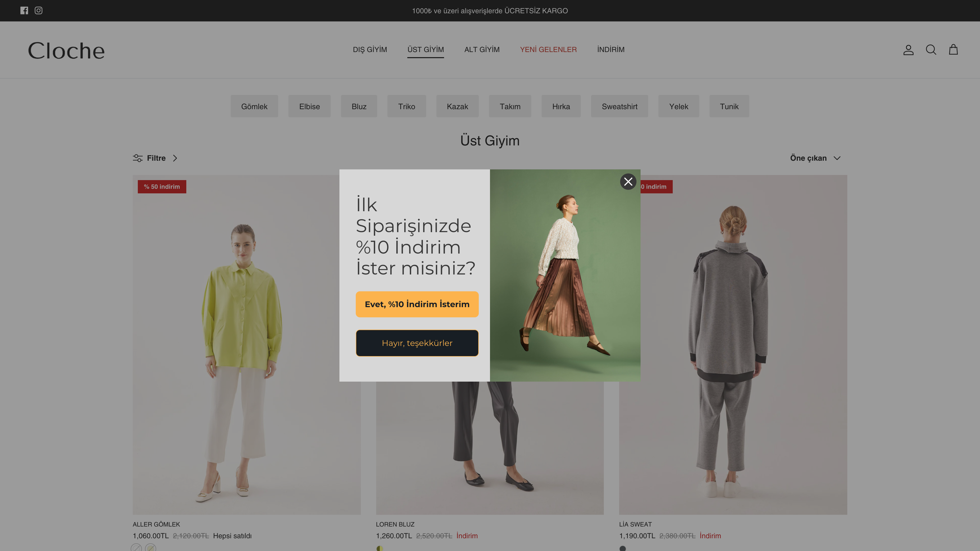Screen dimensions: 980x551
Task: Open the account user icon
Action: point(908,50)
